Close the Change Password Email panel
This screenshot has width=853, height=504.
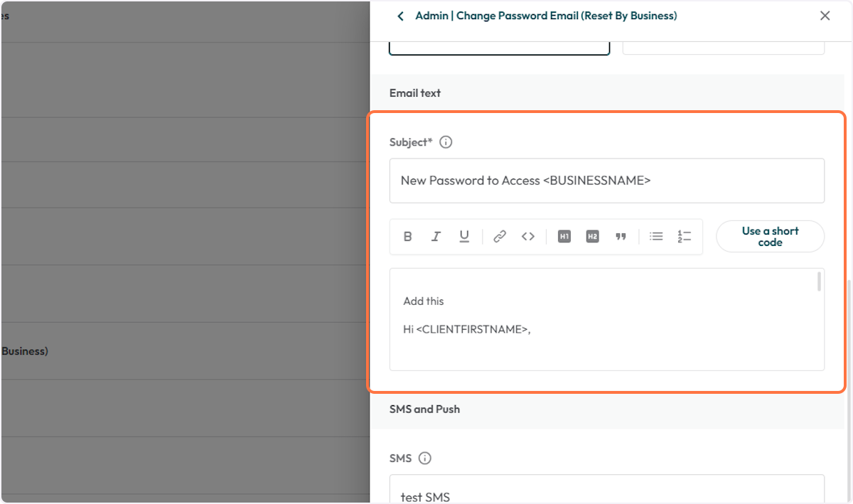(x=825, y=16)
